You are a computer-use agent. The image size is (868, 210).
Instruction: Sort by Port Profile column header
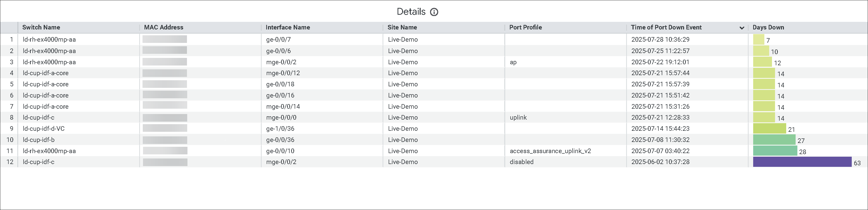click(x=525, y=27)
